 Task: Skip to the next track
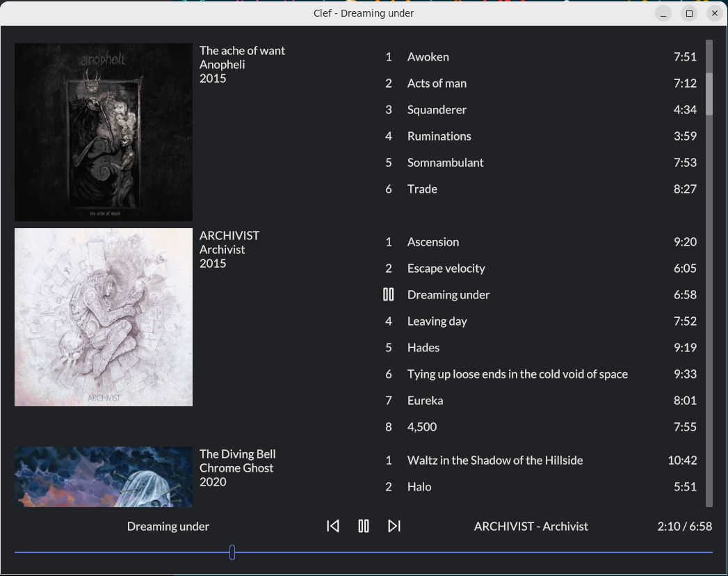pyautogui.click(x=394, y=526)
